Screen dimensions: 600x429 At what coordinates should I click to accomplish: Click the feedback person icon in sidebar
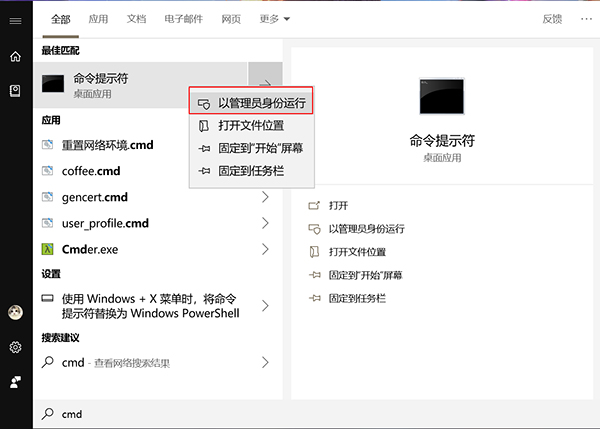[x=15, y=382]
